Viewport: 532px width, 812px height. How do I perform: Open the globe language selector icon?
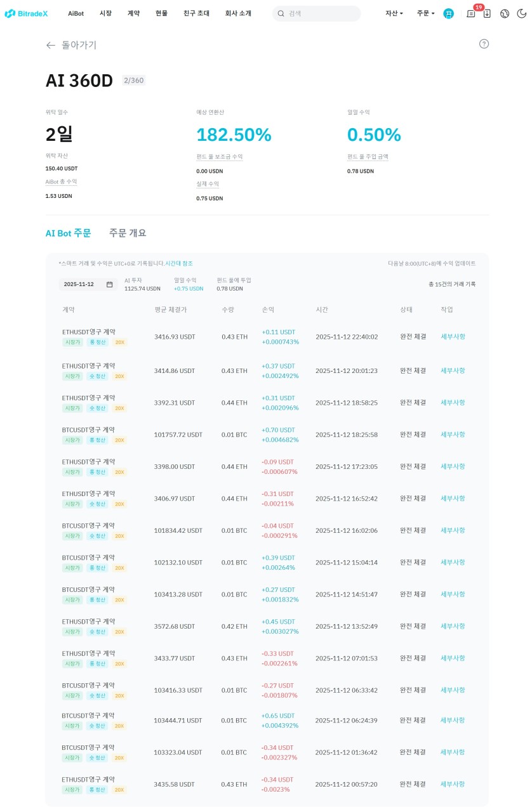click(505, 13)
